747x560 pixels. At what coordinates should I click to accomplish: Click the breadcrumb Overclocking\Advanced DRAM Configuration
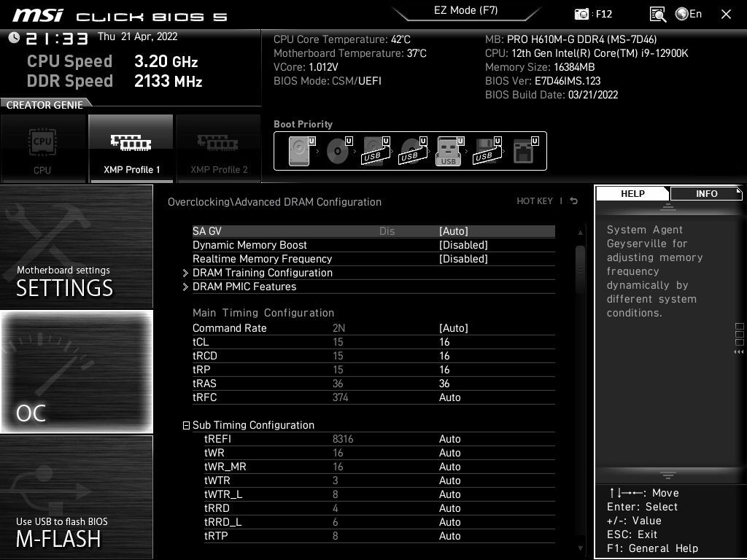point(274,202)
